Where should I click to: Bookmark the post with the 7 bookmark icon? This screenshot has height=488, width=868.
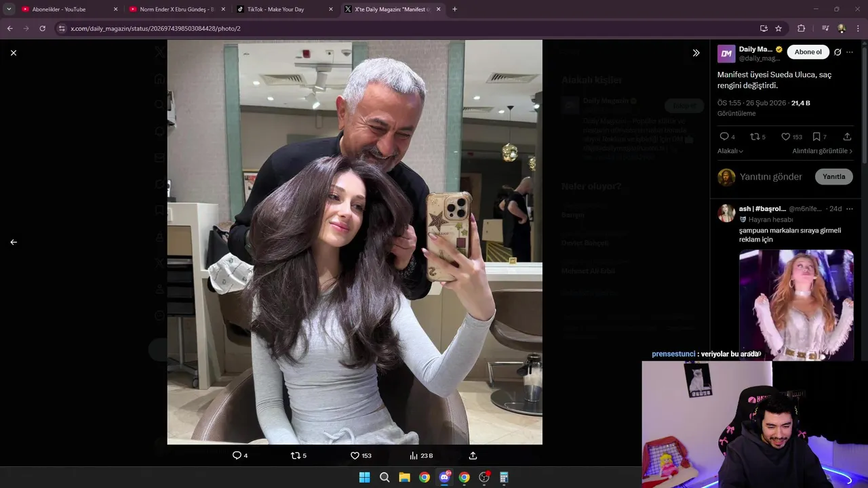click(x=820, y=137)
